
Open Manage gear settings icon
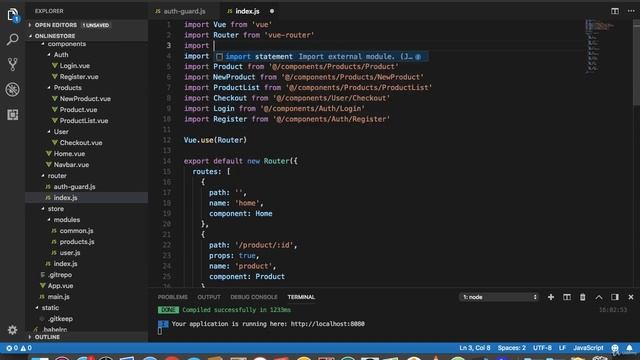13,330
